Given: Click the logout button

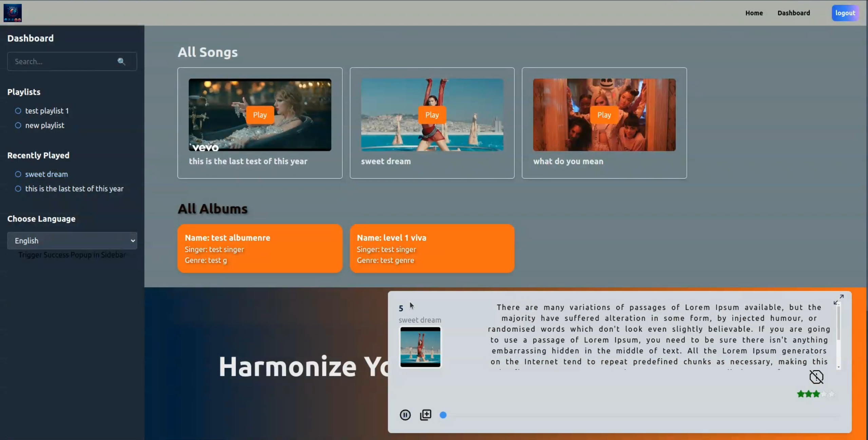Looking at the screenshot, I should pyautogui.click(x=845, y=13).
